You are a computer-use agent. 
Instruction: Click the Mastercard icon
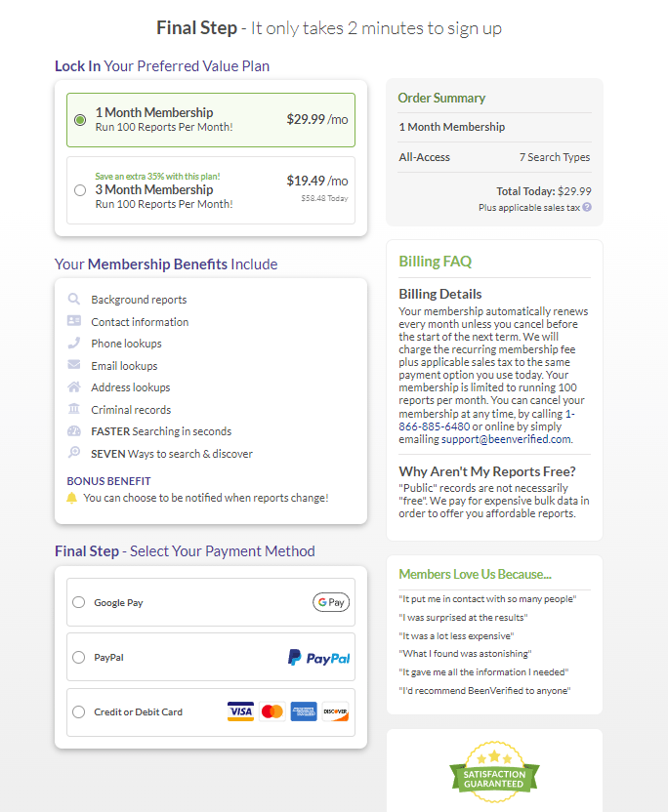[271, 711]
